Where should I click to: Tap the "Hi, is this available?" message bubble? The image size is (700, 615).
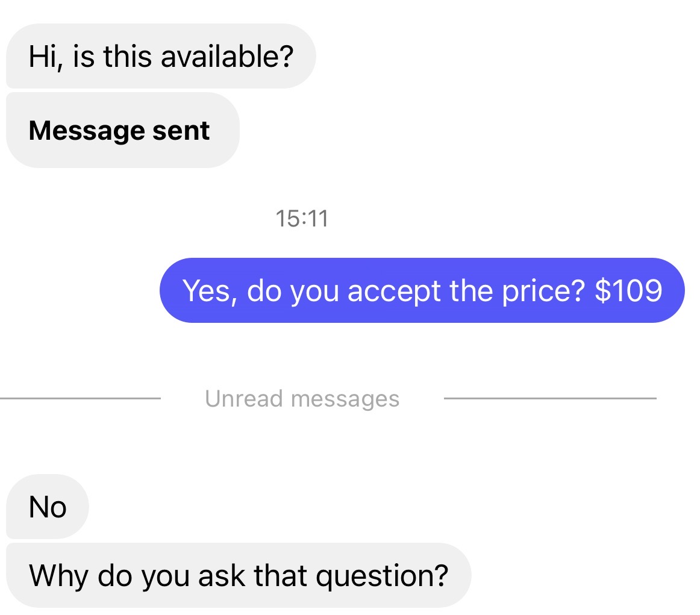pyautogui.click(x=160, y=57)
